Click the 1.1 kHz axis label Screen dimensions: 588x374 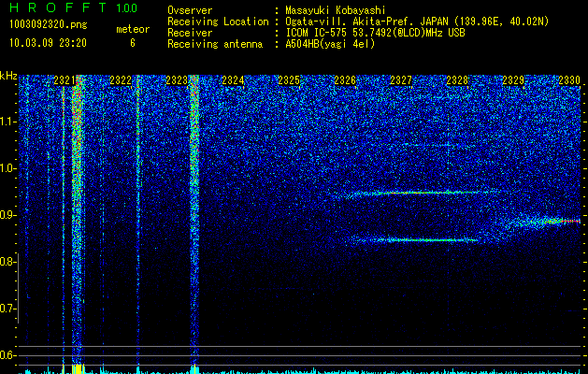tap(7, 122)
